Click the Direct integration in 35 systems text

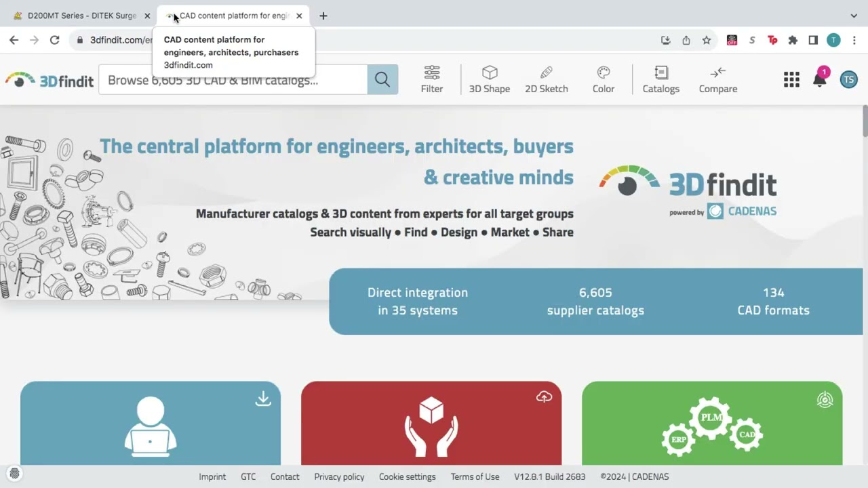[418, 302]
